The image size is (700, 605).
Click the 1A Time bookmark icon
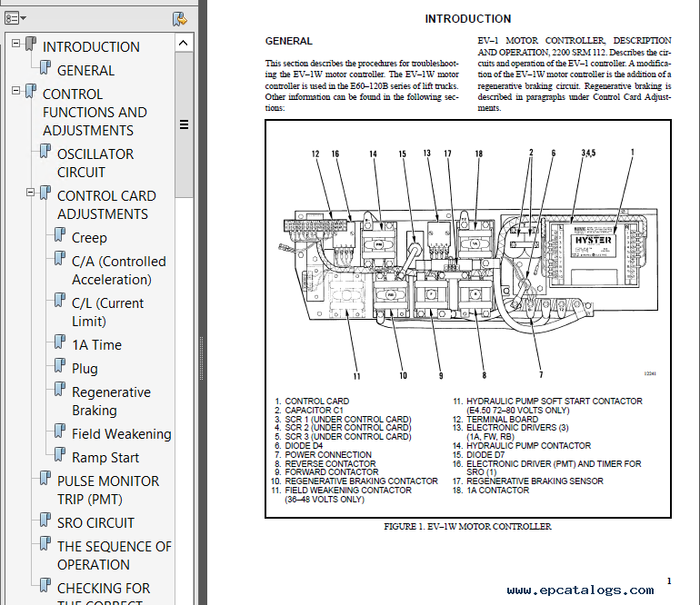(x=60, y=342)
